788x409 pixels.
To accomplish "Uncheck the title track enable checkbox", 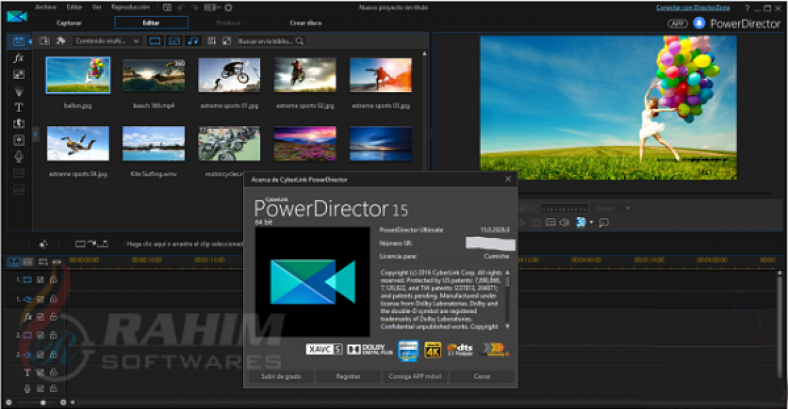I will tap(40, 371).
